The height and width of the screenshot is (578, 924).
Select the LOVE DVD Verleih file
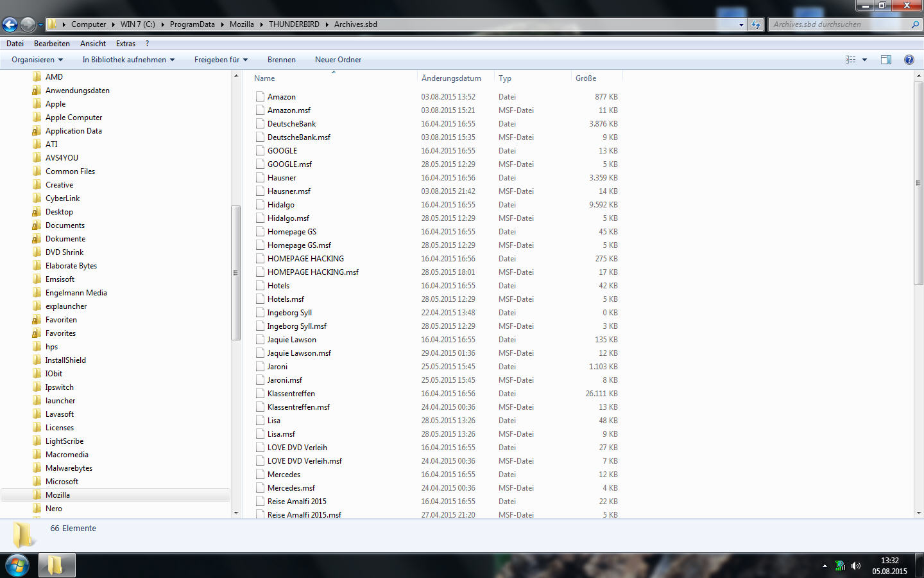coord(297,447)
